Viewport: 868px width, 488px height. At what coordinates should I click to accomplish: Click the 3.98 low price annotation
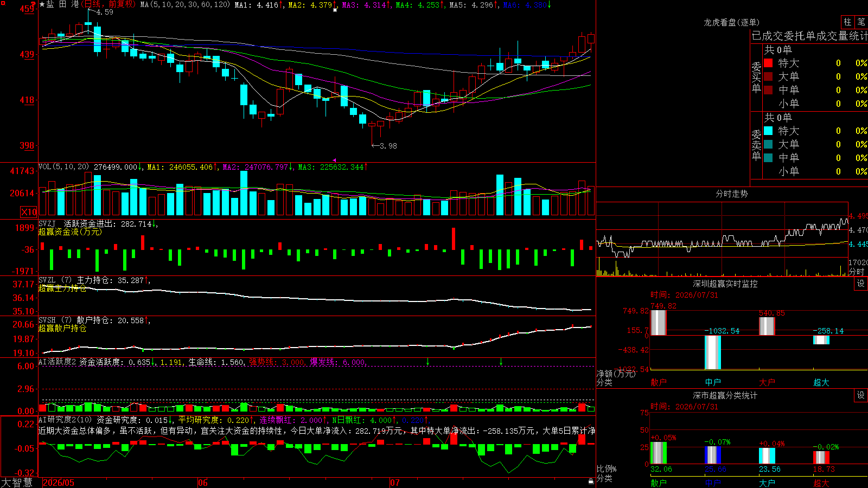coord(388,146)
